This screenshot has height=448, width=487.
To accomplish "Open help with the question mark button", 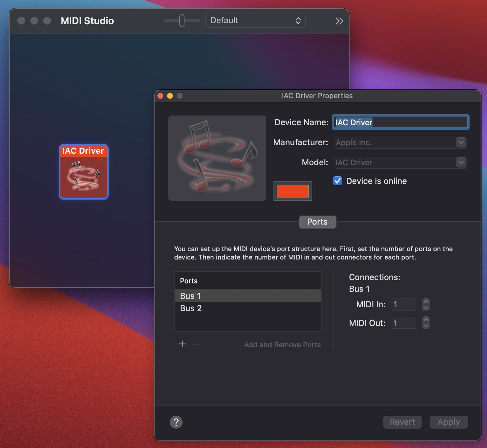I will [x=176, y=422].
